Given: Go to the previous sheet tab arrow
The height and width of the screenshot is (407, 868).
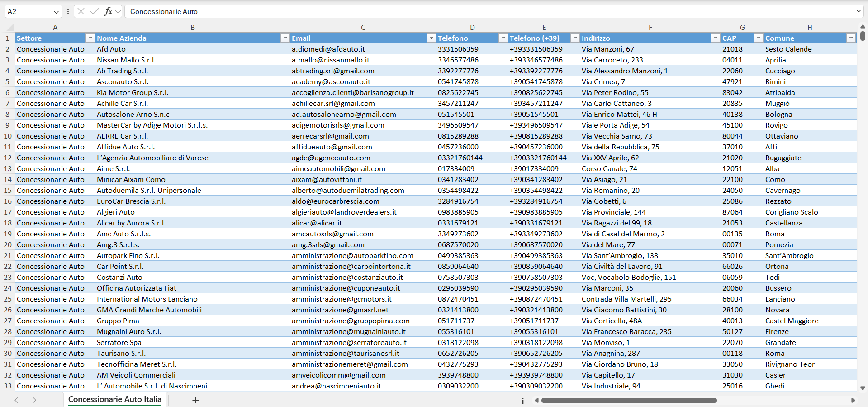Looking at the screenshot, I should 16,400.
